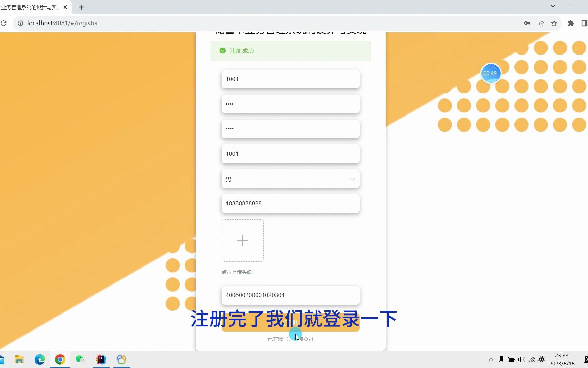Click the site information icon in address bar
This screenshot has width=588, height=368.
(x=20, y=23)
